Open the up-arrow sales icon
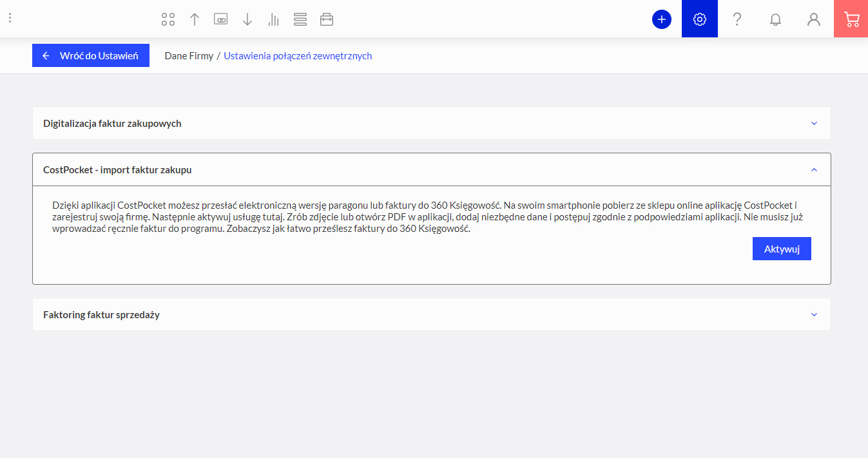This screenshot has height=458, width=868. pyautogui.click(x=195, y=19)
